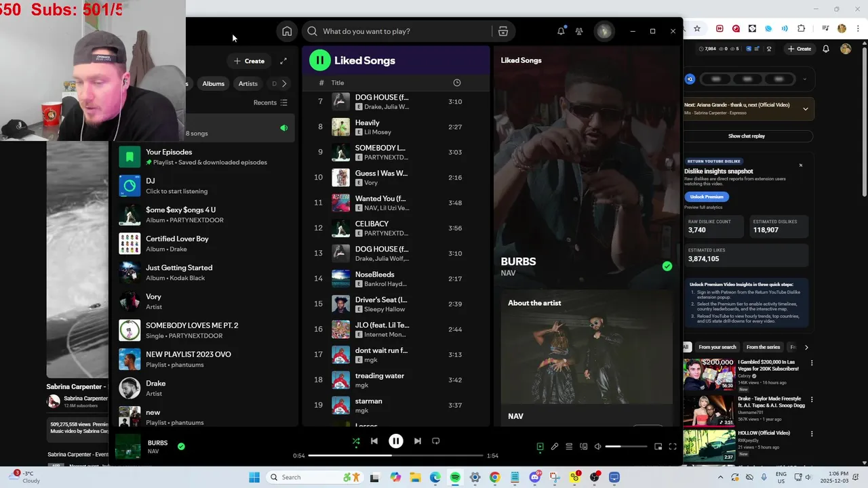This screenshot has height=488, width=868.
Task: Open Spotify's What's New notification bell
Action: point(561,31)
